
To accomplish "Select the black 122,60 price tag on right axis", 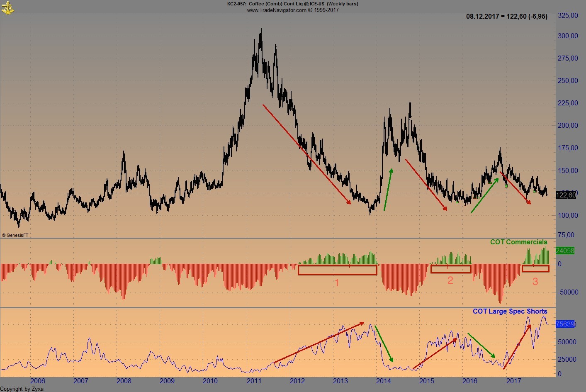I will (565, 195).
